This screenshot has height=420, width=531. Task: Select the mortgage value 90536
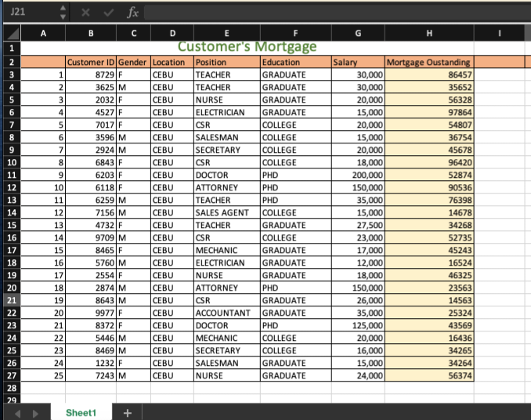429,187
